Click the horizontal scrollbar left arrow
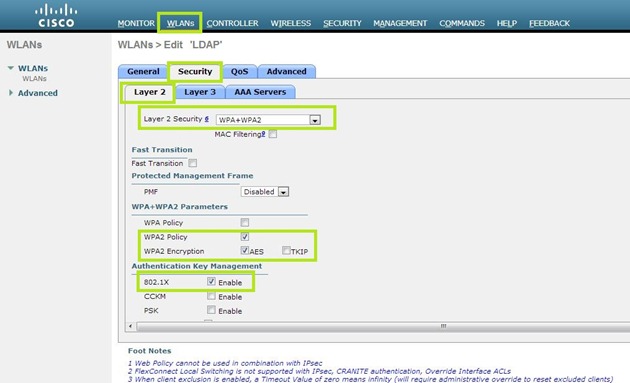The height and width of the screenshot is (383, 630). [x=130, y=326]
